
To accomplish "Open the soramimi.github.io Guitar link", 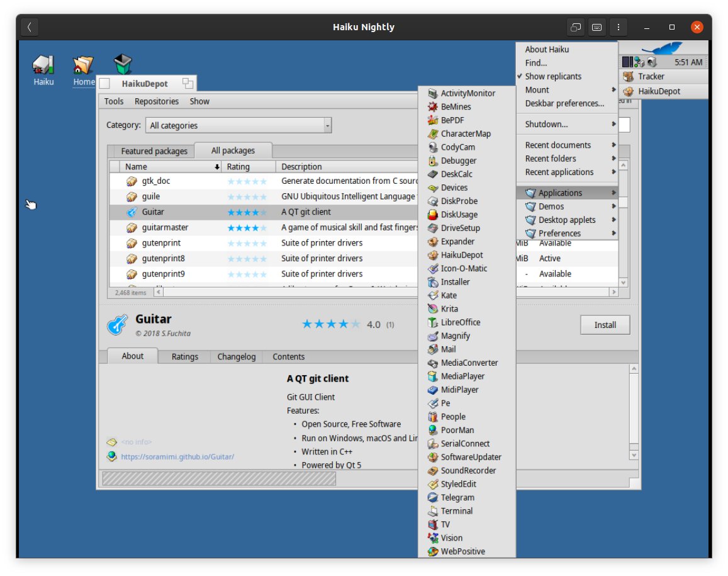I will 177,456.
